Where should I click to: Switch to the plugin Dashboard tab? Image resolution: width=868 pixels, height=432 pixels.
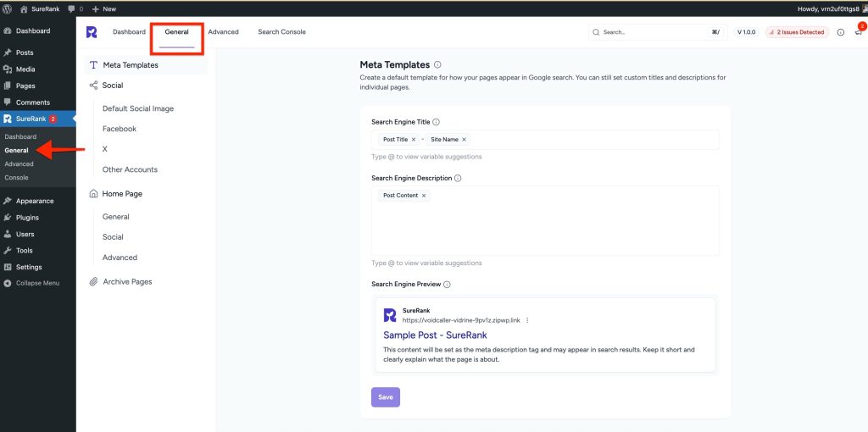pyautogui.click(x=129, y=32)
